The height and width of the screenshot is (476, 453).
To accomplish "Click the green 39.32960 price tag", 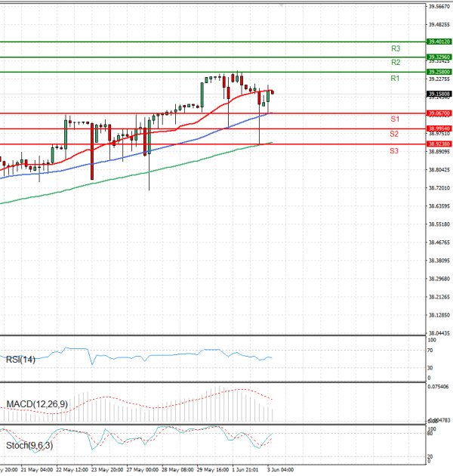I will 439,57.
